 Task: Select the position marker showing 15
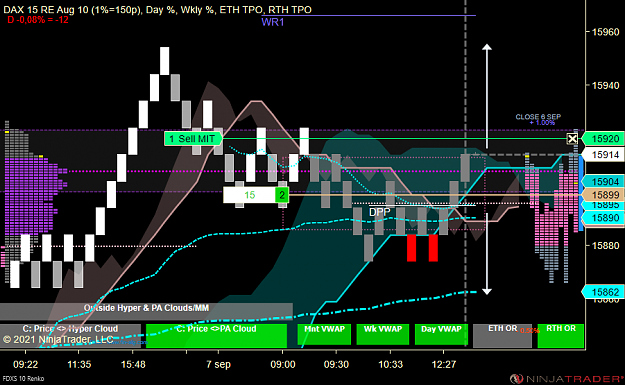click(250, 195)
